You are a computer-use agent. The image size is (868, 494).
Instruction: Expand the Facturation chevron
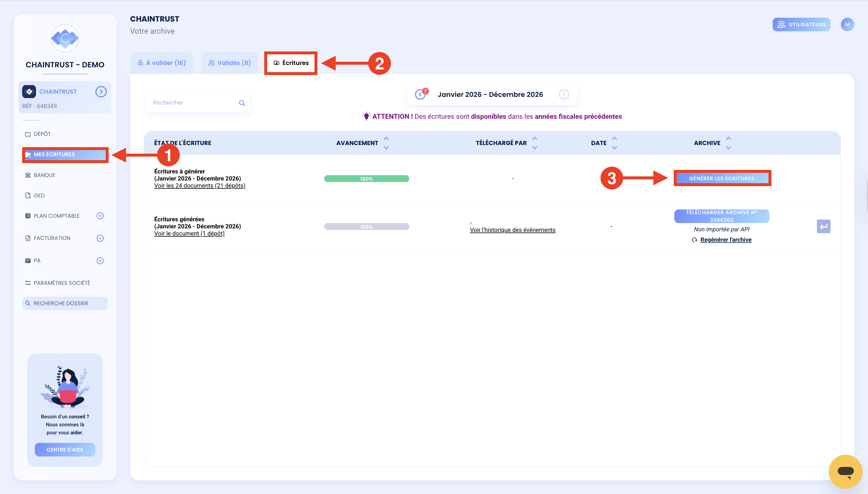click(100, 238)
